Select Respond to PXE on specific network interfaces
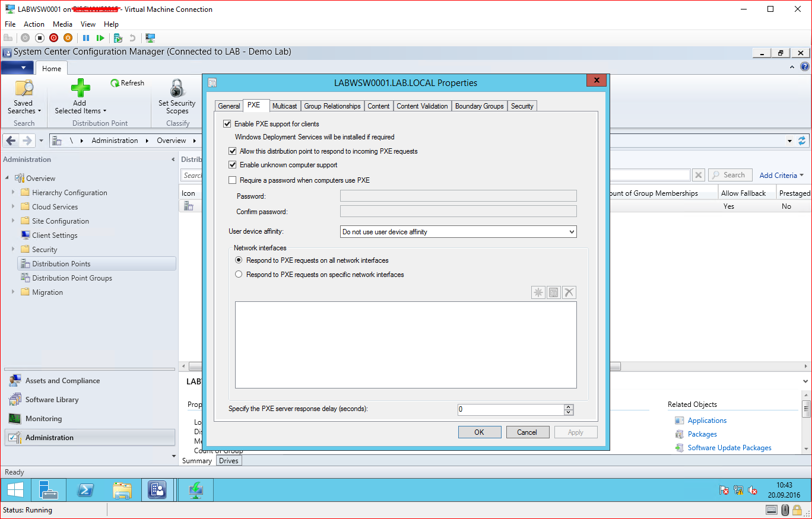 tap(239, 275)
